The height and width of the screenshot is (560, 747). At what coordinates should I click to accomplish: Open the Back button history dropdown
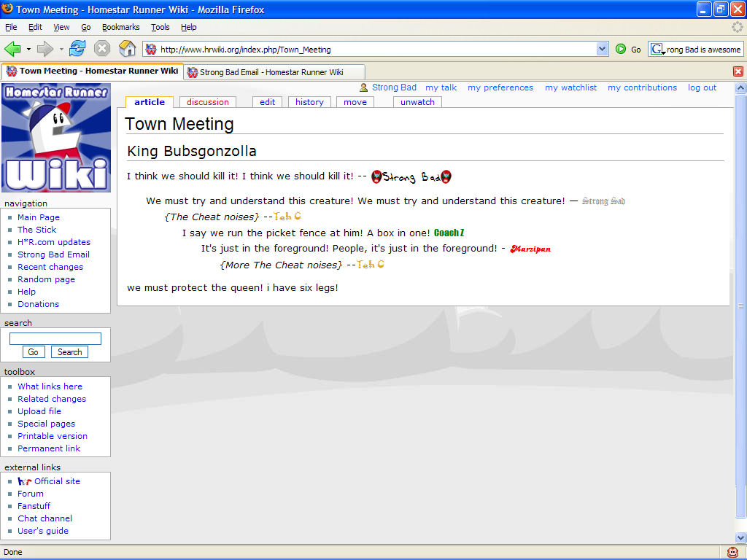tap(28, 49)
